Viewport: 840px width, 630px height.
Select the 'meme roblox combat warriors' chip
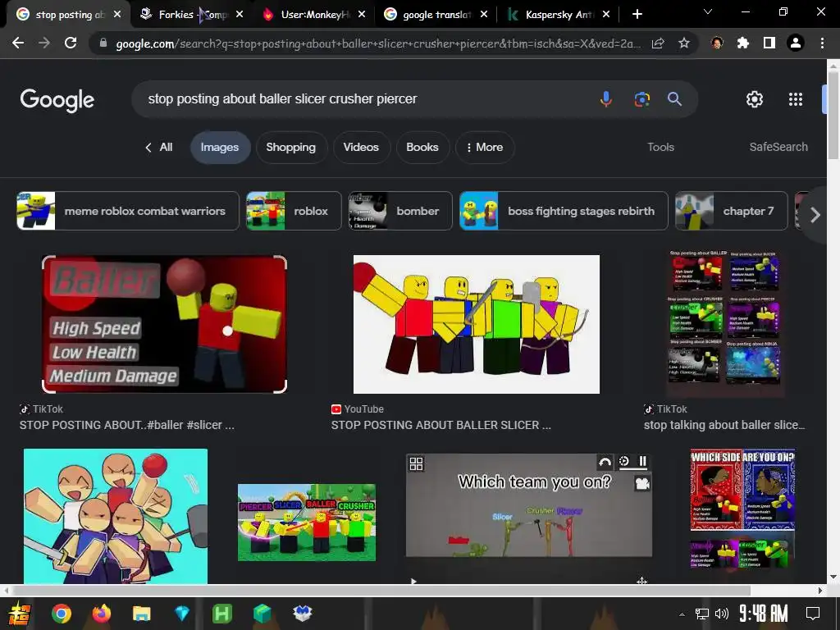click(x=127, y=211)
